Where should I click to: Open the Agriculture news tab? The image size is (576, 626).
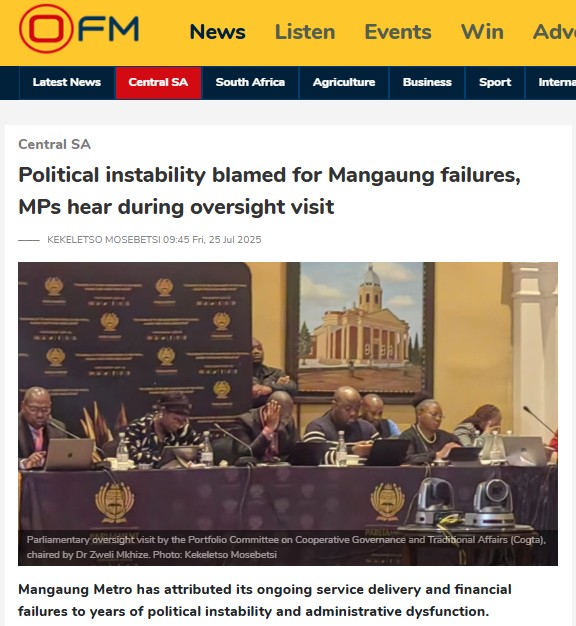(x=344, y=82)
